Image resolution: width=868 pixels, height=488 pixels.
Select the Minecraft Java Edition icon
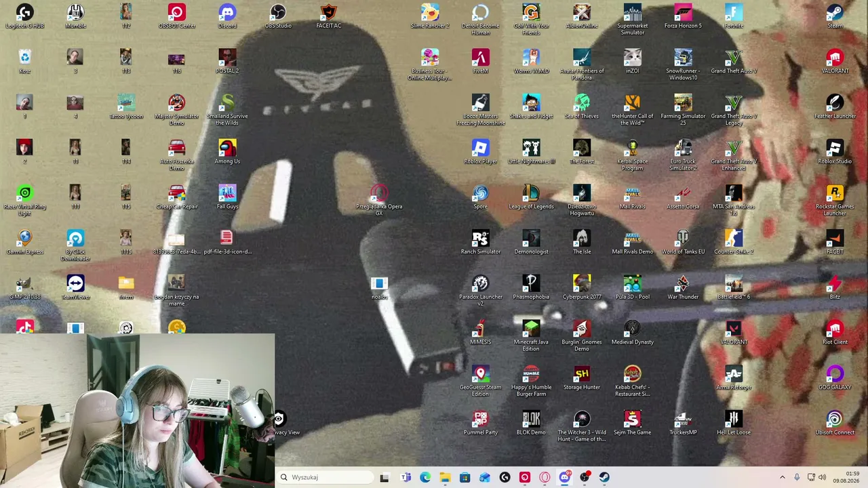point(531,336)
